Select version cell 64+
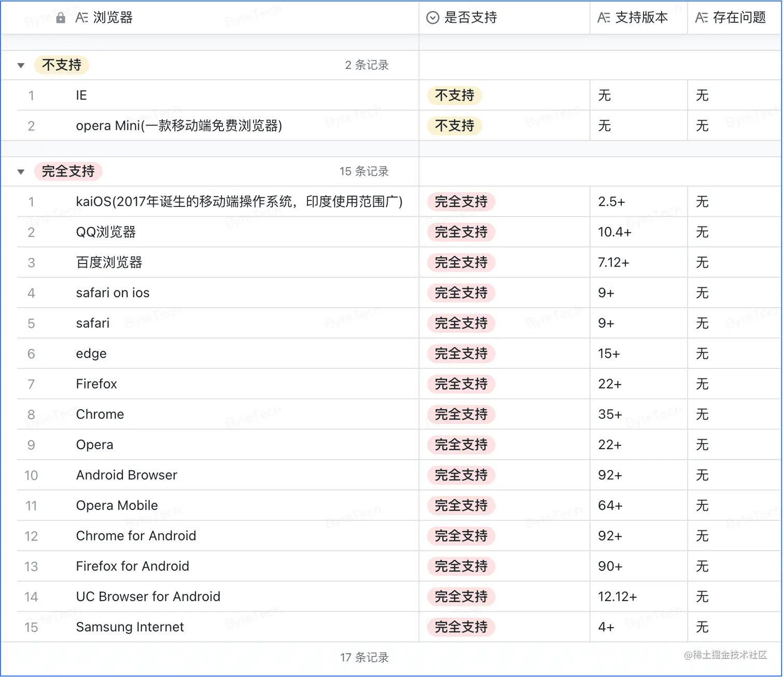Viewport: 784px width, 677px height. click(x=639, y=506)
